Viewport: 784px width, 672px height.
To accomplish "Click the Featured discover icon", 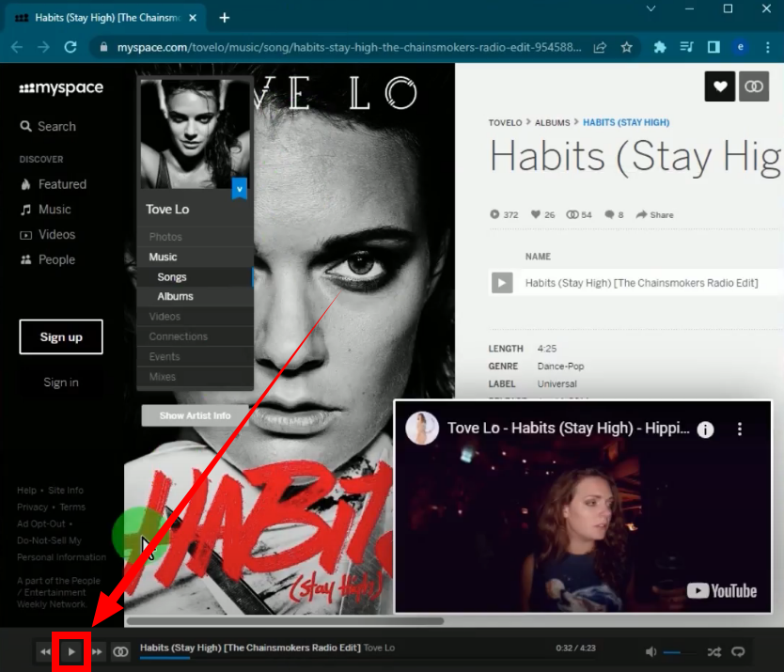I will (24, 184).
